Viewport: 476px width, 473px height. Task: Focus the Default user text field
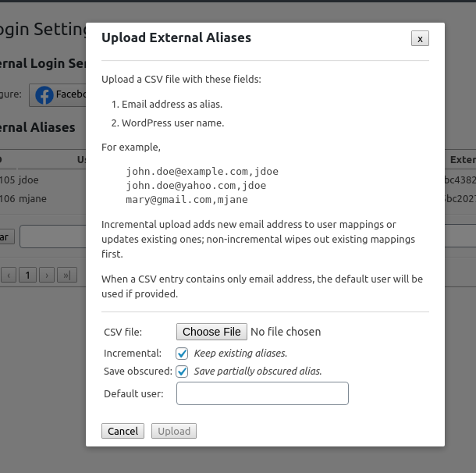pos(262,394)
